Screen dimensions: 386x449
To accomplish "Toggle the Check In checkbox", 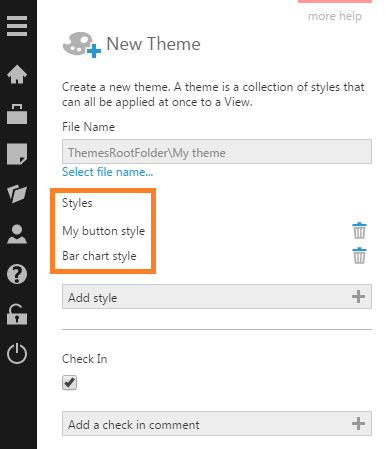I will (69, 383).
